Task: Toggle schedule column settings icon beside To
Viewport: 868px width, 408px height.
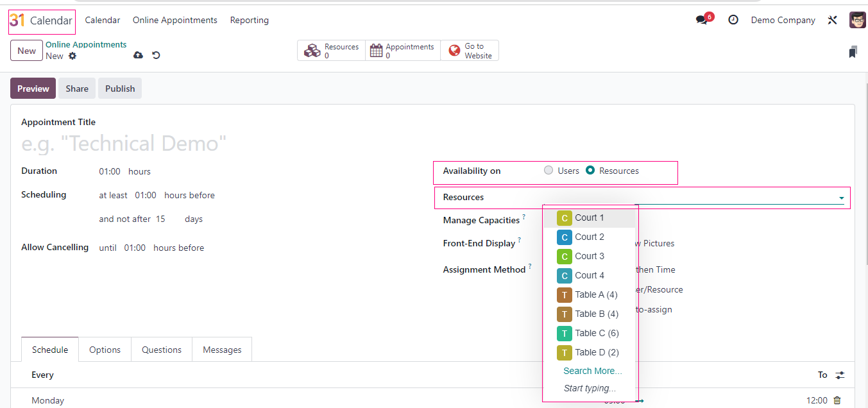Action: [x=840, y=375]
